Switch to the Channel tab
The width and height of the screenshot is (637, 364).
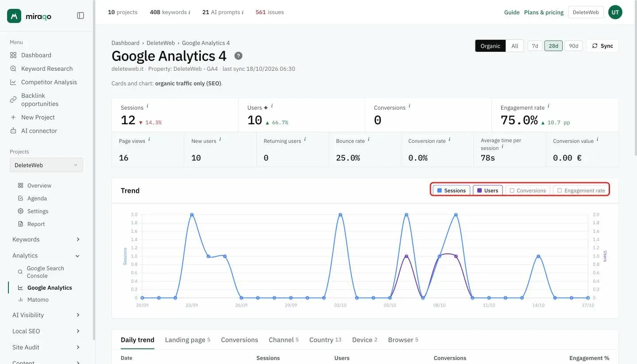point(284,340)
